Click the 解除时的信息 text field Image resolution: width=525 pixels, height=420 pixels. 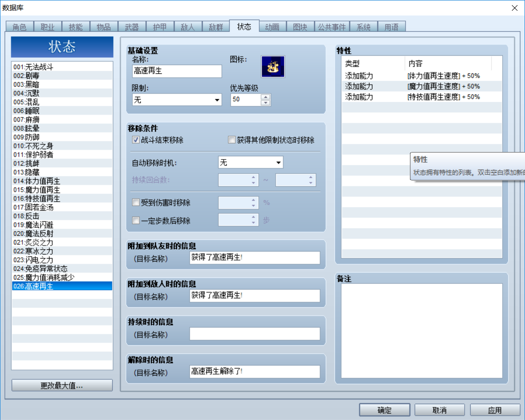click(255, 371)
